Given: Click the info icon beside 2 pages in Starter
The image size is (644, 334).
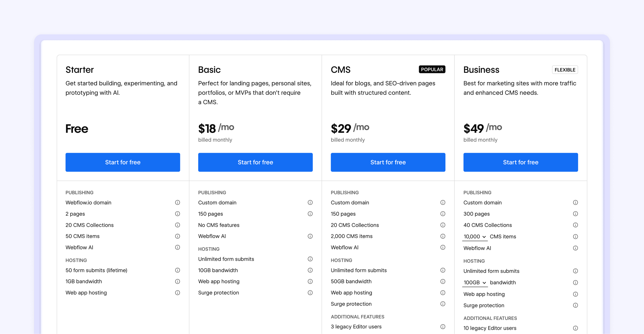Looking at the screenshot, I should click(x=178, y=213).
